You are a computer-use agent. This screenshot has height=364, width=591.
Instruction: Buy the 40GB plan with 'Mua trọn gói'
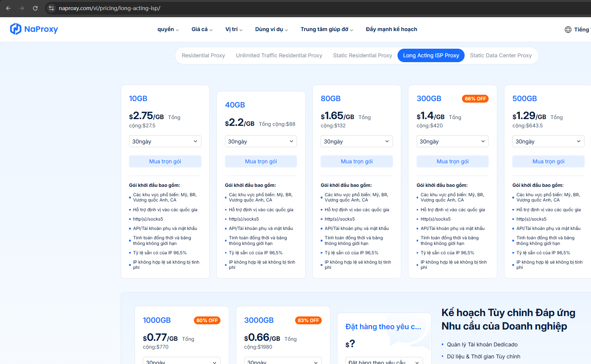pyautogui.click(x=261, y=161)
